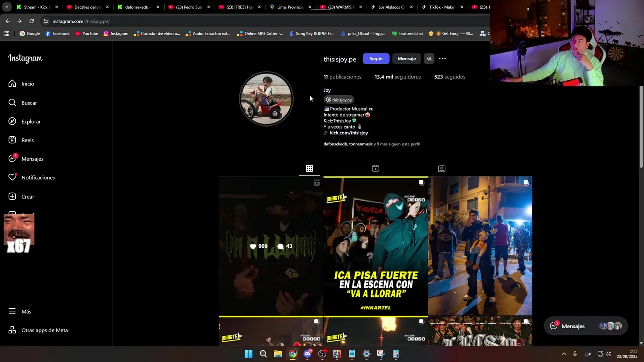Click the browser forward arrow

19,21
